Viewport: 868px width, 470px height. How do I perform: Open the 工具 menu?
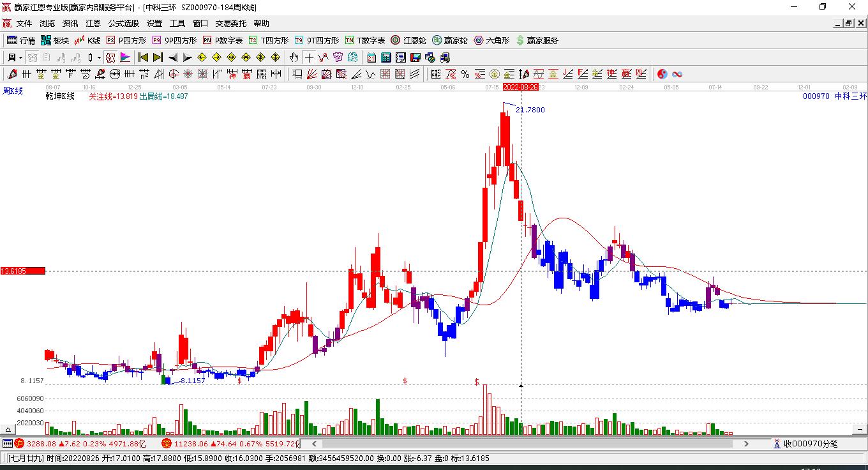[177, 24]
